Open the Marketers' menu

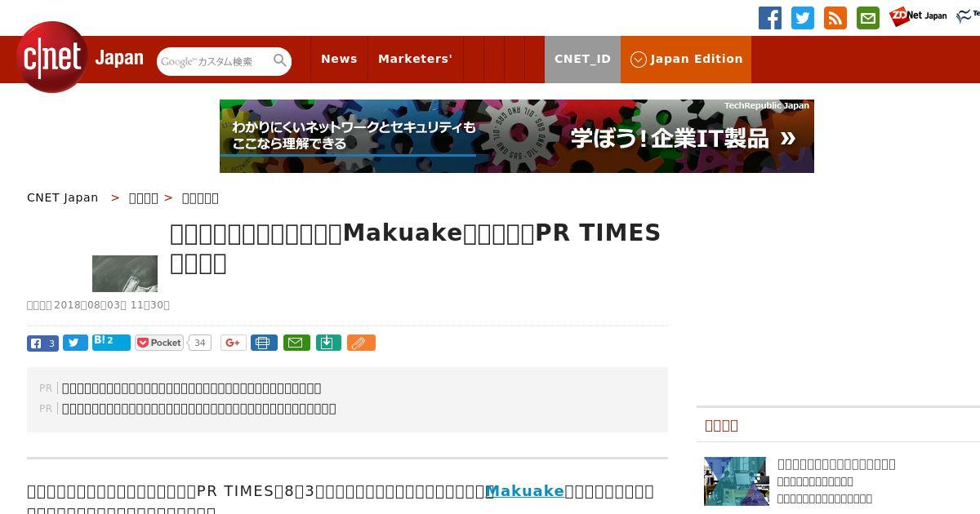click(x=415, y=59)
